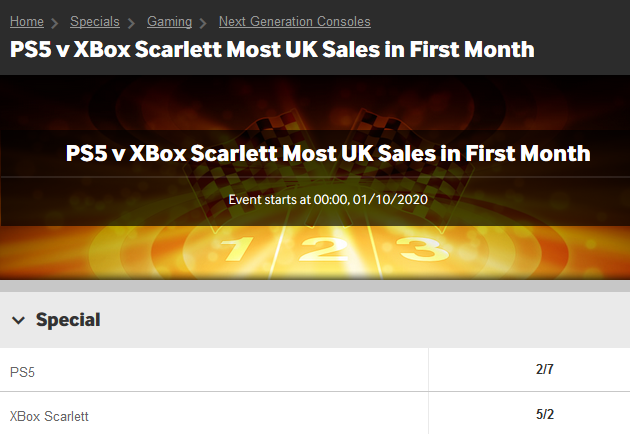Click the event start time text
Screen dimensions: 630x434
click(328, 200)
